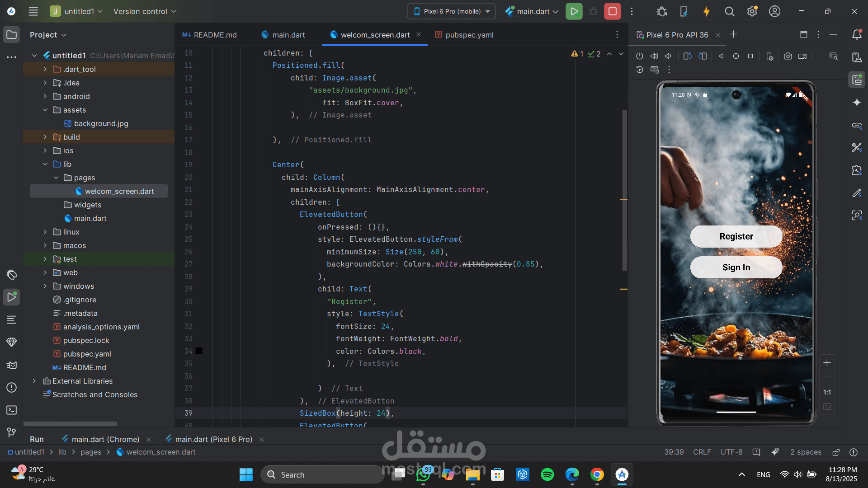Open the Git tool window icon
The height and width of the screenshot is (488, 868).
[x=12, y=432]
